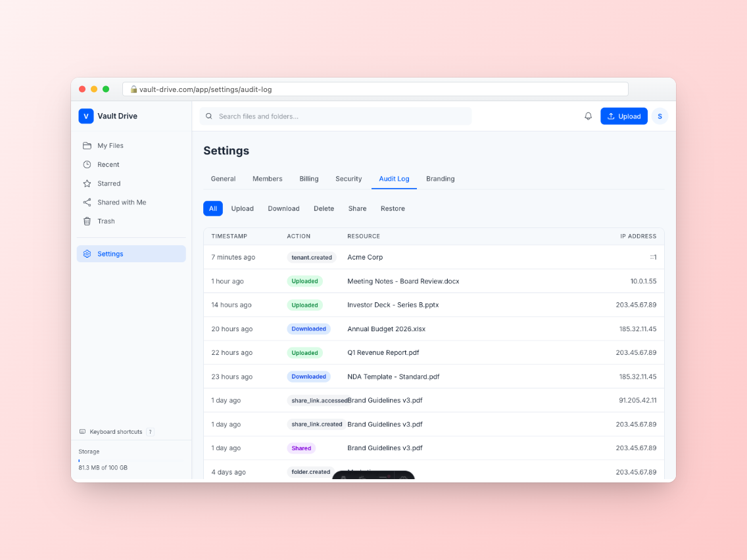The height and width of the screenshot is (560, 747).
Task: Open the Branding settings tab
Action: click(x=440, y=179)
